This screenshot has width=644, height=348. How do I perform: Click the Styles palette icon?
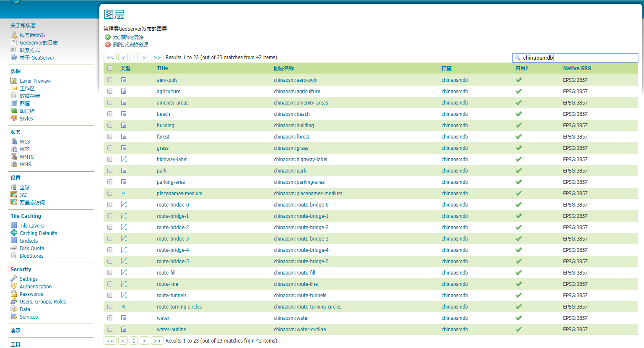[14, 118]
